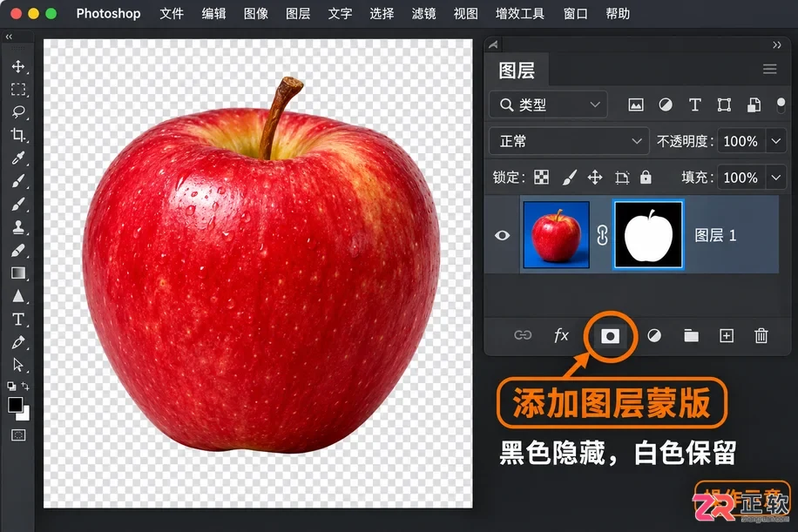The width and height of the screenshot is (798, 532).
Task: Create a new group folder
Action: pos(691,336)
